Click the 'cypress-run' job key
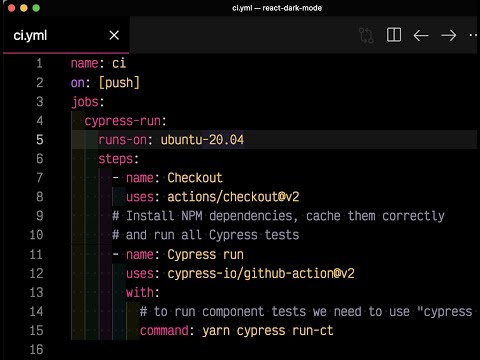Image resolution: width=480 pixels, height=360 pixels. point(122,121)
